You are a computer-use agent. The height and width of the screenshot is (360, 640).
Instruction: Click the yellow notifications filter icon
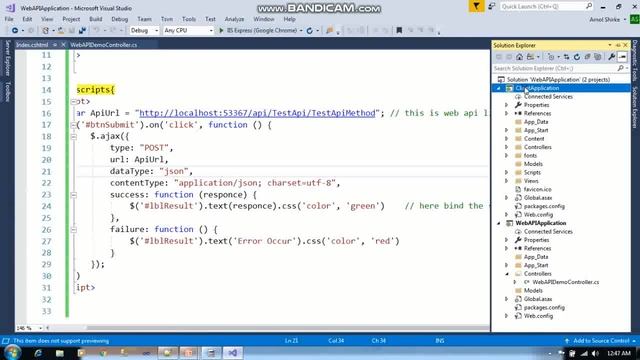coord(476,6)
